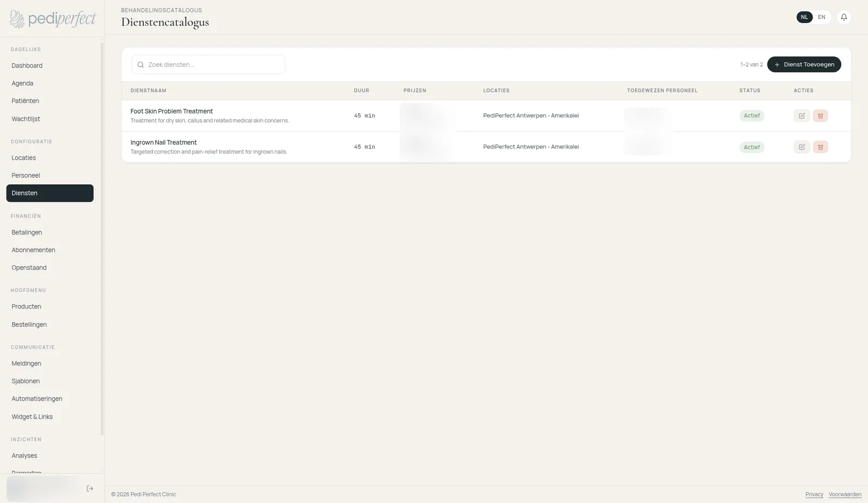This screenshot has width=868, height=503.
Task: Click the sidebar scrollbar
Action: pos(102,238)
